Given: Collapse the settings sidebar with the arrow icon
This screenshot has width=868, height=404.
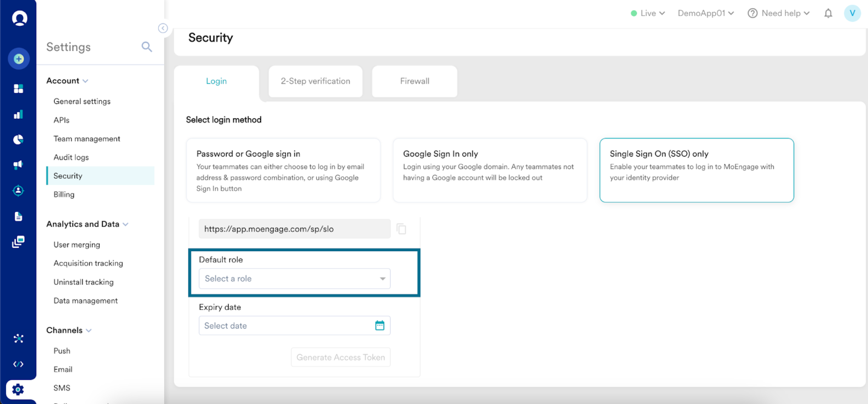Looking at the screenshot, I should tap(163, 28).
